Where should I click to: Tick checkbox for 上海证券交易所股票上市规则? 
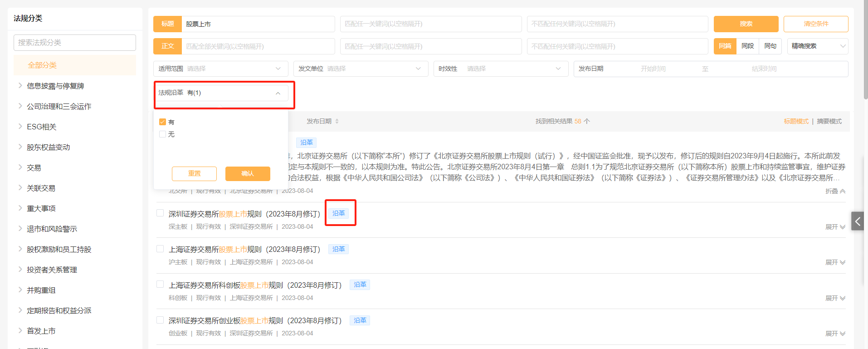tap(160, 249)
